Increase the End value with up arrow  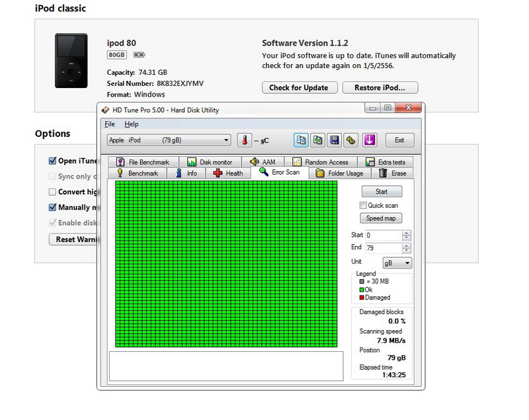[x=407, y=245]
